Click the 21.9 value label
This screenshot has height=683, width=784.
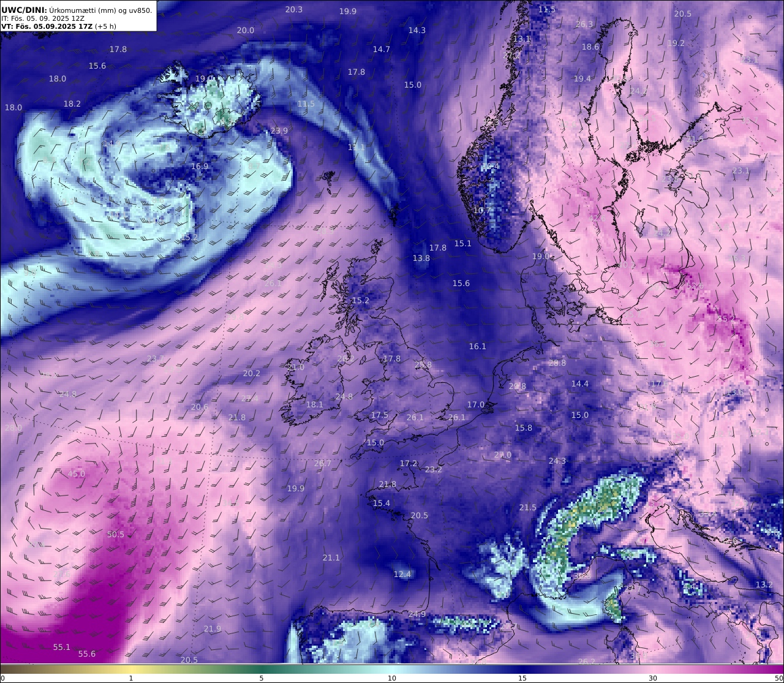213,629
